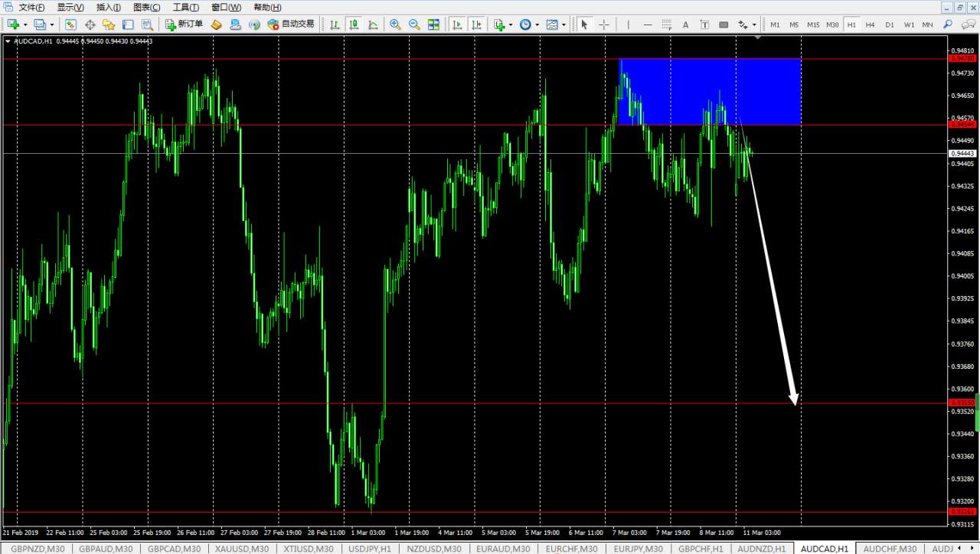The width and height of the screenshot is (980, 554).
Task: Open the 插入(I) menu
Action: [109, 7]
